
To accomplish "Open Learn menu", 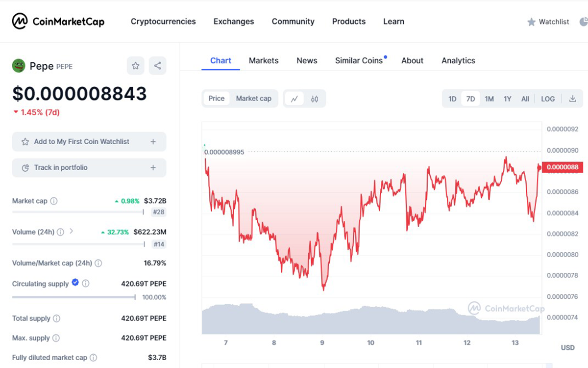I will 393,22.
